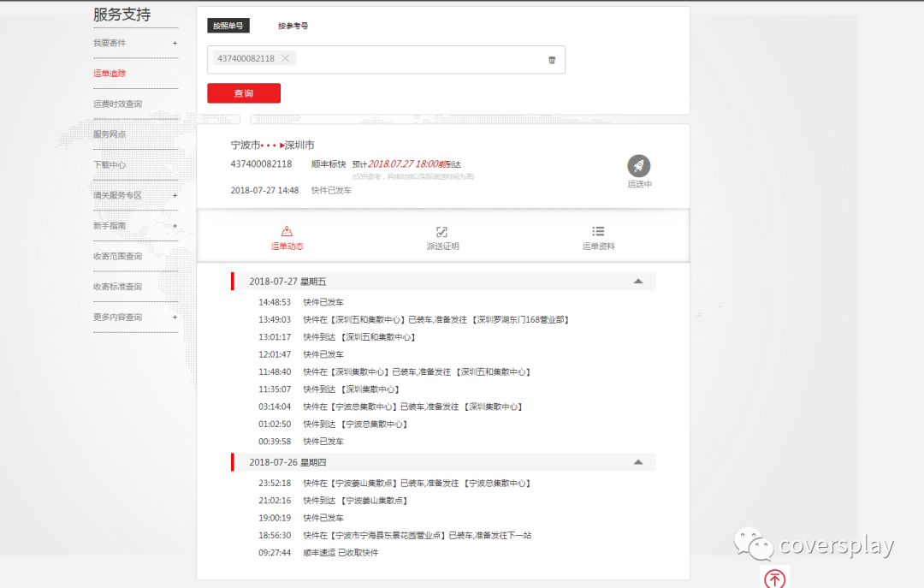Switch to the 按运单号 tab

228,26
